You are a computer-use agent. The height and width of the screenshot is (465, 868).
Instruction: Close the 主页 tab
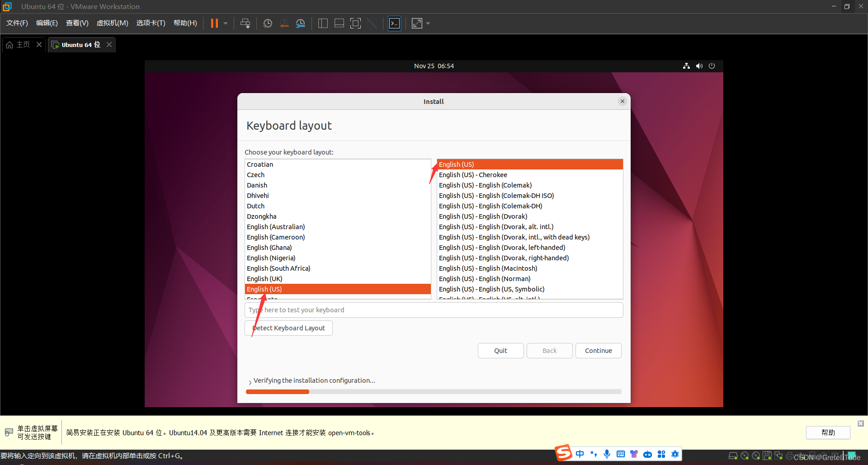pos(39,44)
